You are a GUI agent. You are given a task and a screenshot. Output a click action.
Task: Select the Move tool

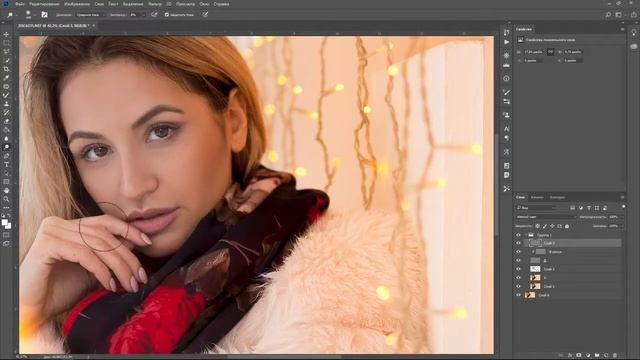click(x=6, y=34)
